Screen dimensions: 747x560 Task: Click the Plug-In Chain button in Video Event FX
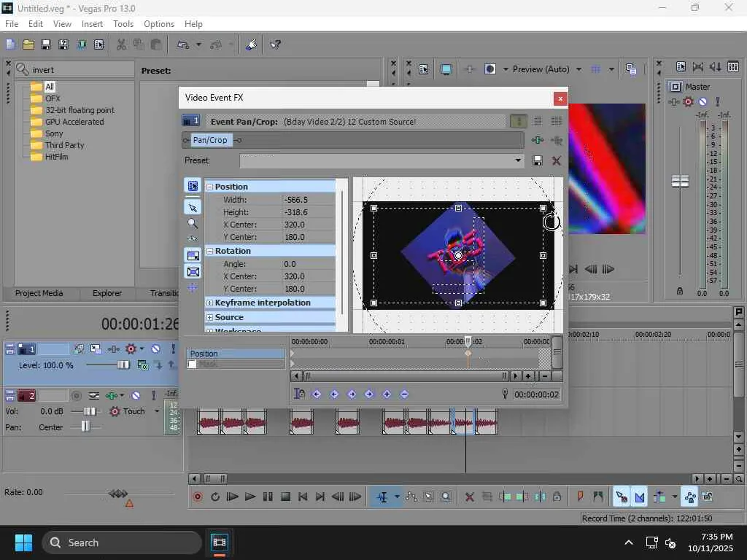coord(538,140)
